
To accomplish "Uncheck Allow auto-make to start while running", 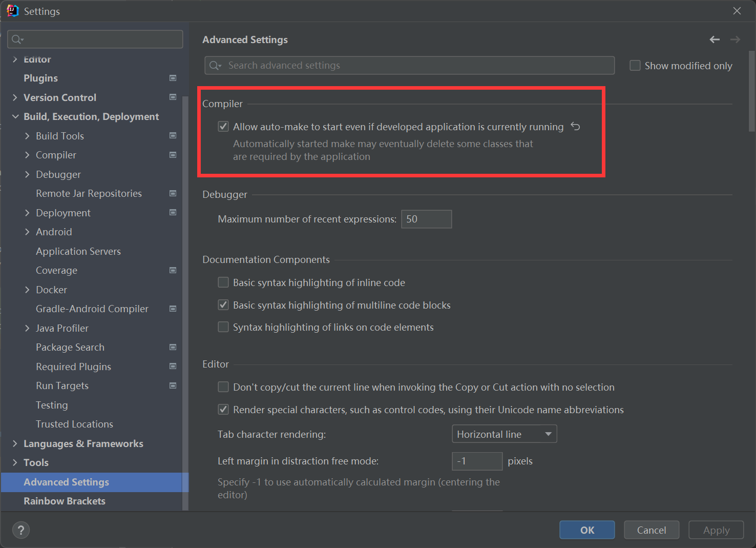I will [223, 127].
